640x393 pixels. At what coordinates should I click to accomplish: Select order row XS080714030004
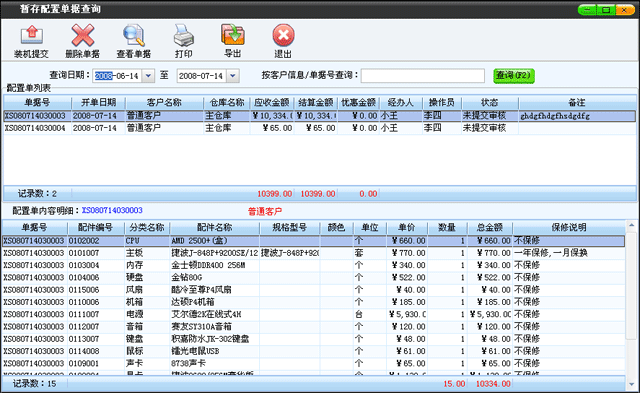319,128
